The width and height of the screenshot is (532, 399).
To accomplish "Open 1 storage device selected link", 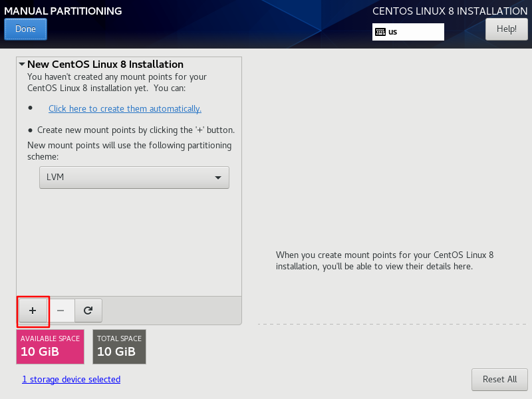I will point(71,379).
